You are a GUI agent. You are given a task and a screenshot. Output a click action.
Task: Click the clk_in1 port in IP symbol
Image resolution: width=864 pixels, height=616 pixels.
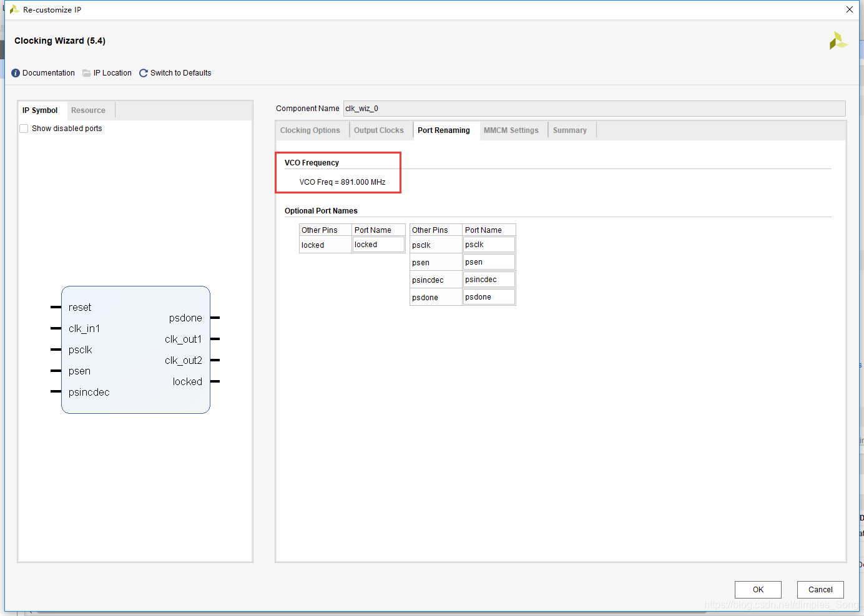coord(84,329)
